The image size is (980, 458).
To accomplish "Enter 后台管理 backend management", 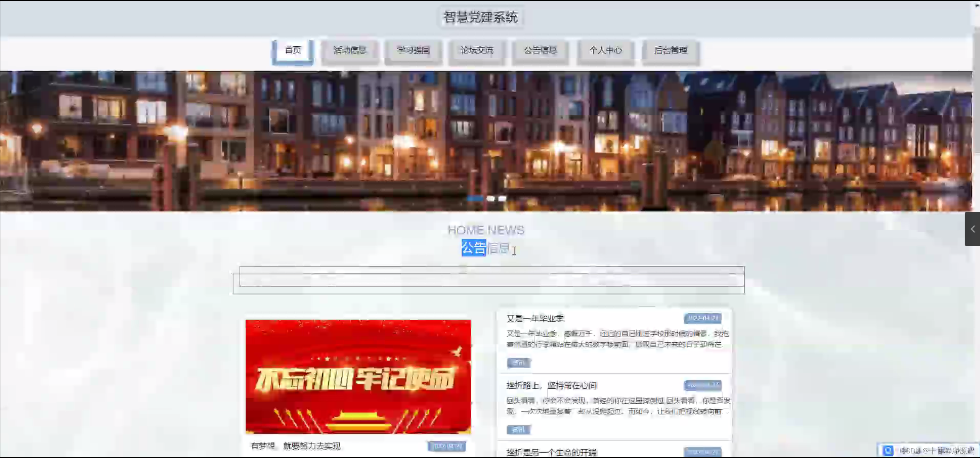I will (670, 51).
